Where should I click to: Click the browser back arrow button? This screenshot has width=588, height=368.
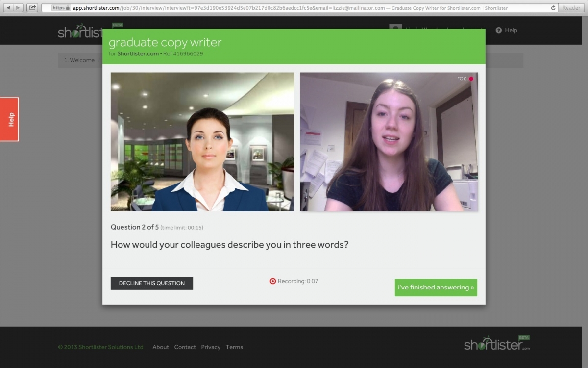tap(8, 8)
